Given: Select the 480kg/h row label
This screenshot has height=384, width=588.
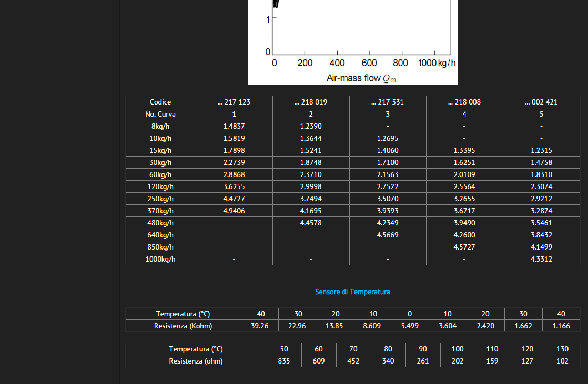Looking at the screenshot, I should pos(160,223).
